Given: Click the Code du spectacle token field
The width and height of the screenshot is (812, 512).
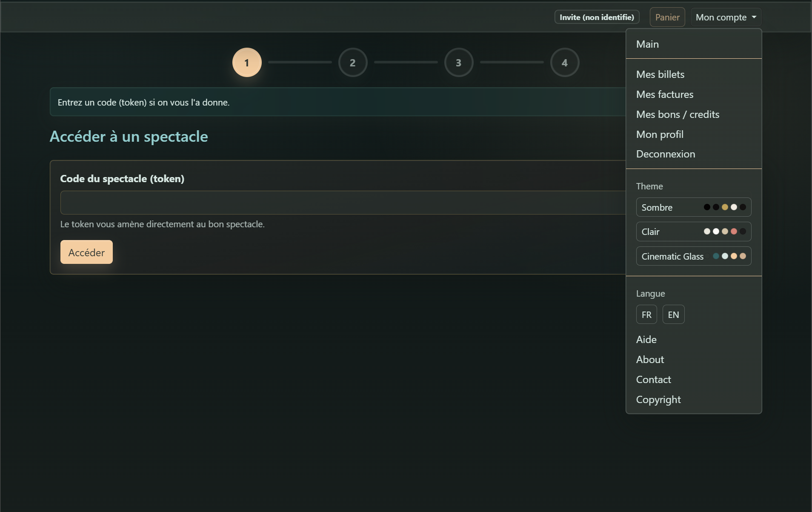Looking at the screenshot, I should coord(340,203).
